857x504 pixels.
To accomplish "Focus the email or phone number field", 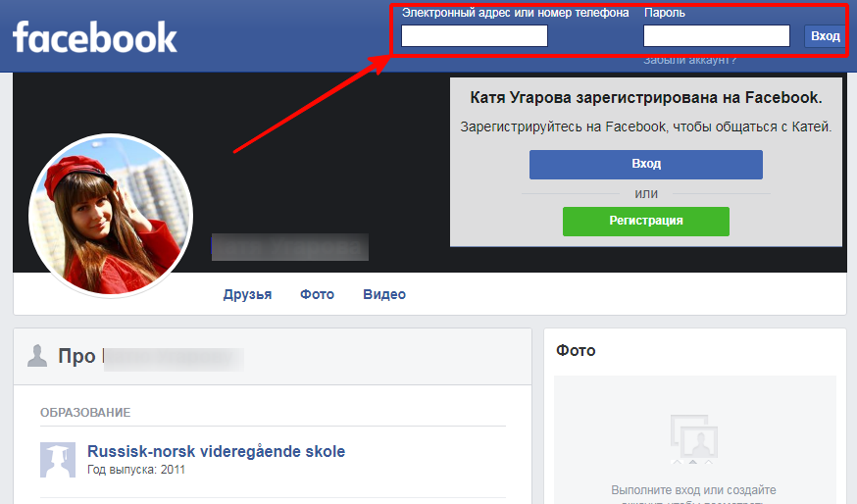I will tap(475, 36).
